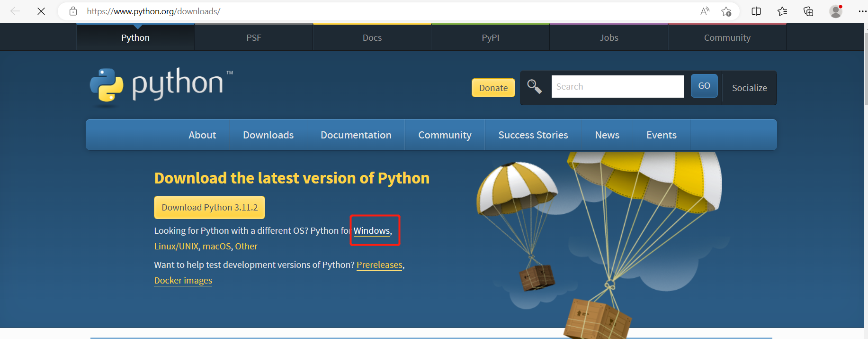Select the PyPI top tab
The height and width of the screenshot is (339, 868).
tap(491, 37)
